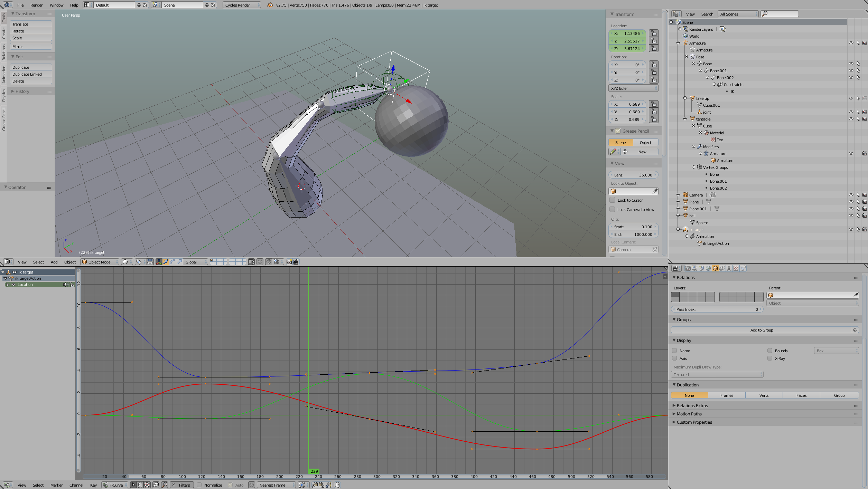The height and width of the screenshot is (489, 868).
Task: Switch to Animation tab in tool shelf
Action: pos(3,74)
